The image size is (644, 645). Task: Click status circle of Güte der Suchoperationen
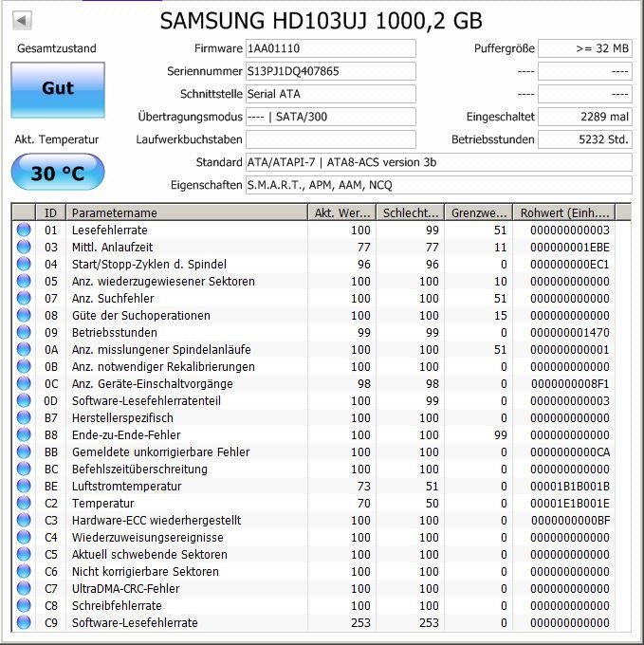24,315
